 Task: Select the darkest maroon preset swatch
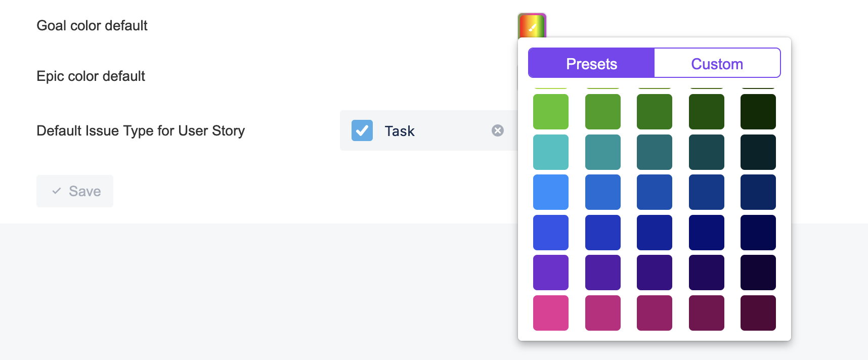point(758,313)
